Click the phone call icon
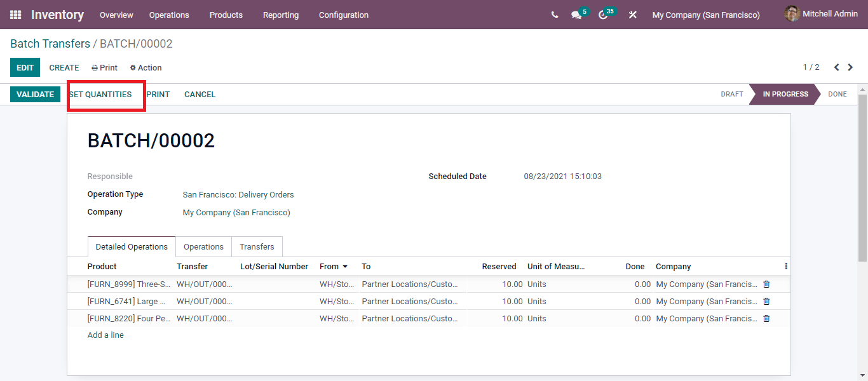868x381 pixels. pos(555,15)
